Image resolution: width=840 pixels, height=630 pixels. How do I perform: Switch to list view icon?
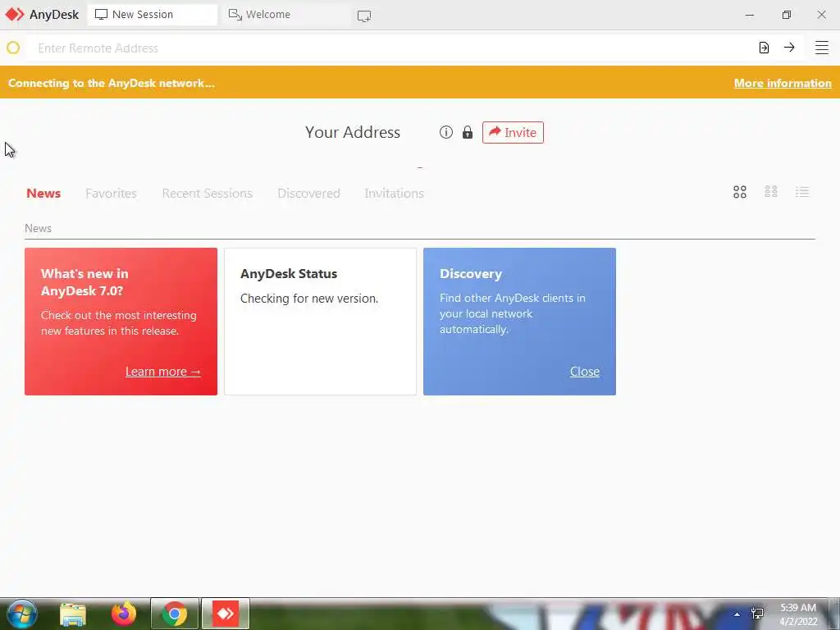[802, 192]
